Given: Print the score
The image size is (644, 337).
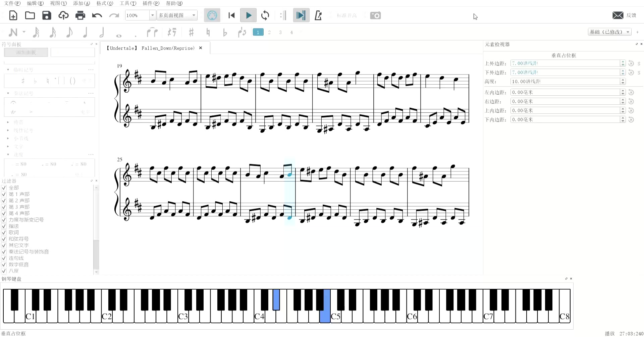Looking at the screenshot, I should coord(80,15).
